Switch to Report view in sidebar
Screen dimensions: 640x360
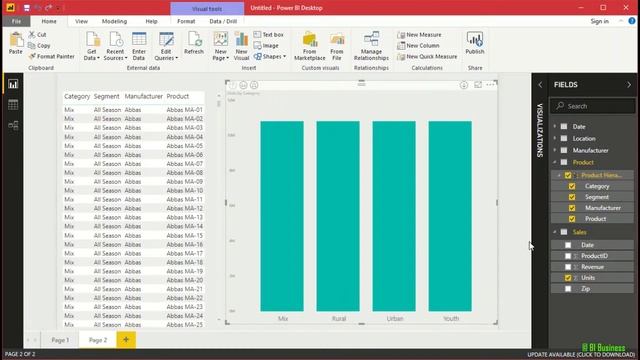[13, 84]
